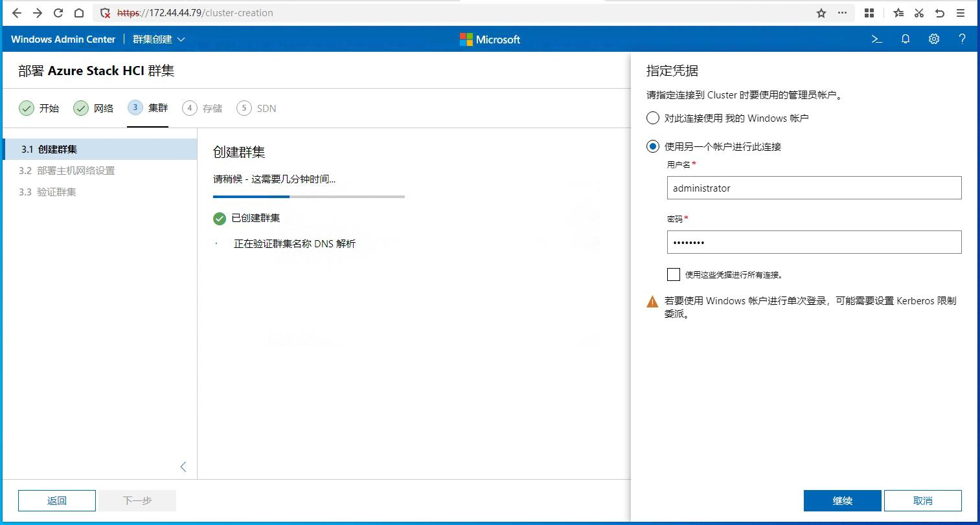The width and height of the screenshot is (980, 525).
Task: Switch to the SDN step tab
Action: [x=256, y=108]
